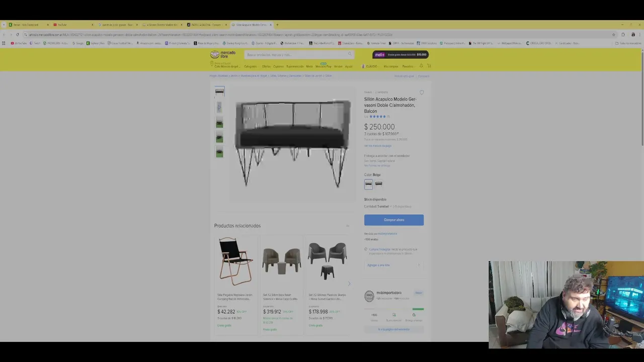Click the Comprar ahora button
The width and height of the screenshot is (644, 362).
tap(394, 220)
